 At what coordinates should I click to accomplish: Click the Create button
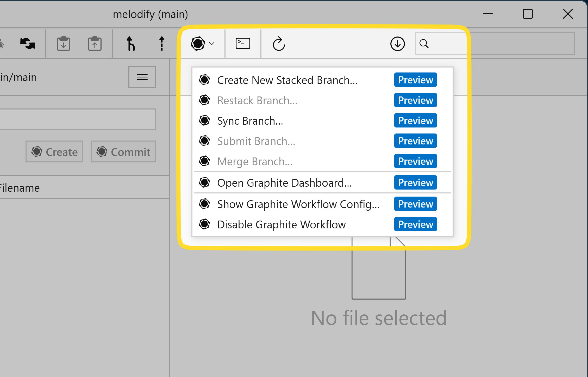tap(54, 151)
